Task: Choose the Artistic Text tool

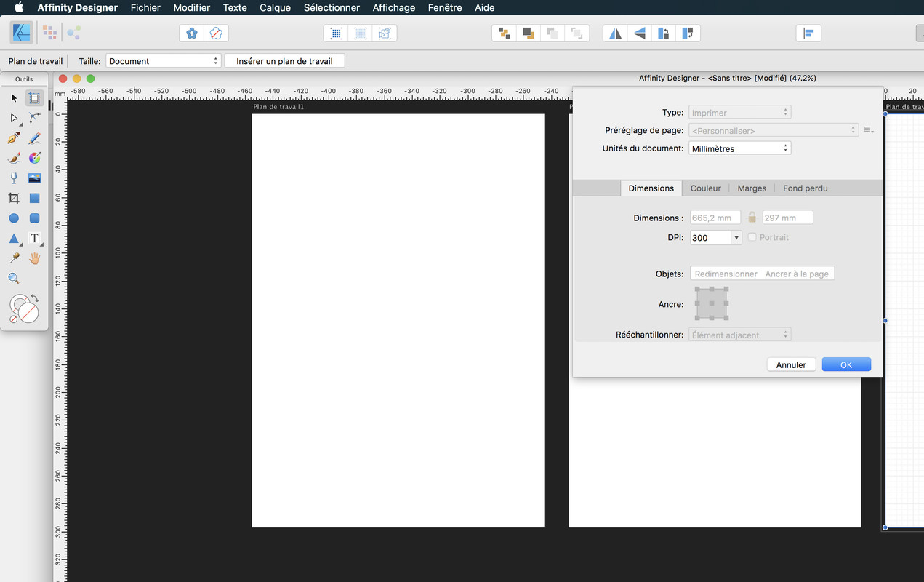Action: pyautogui.click(x=34, y=238)
